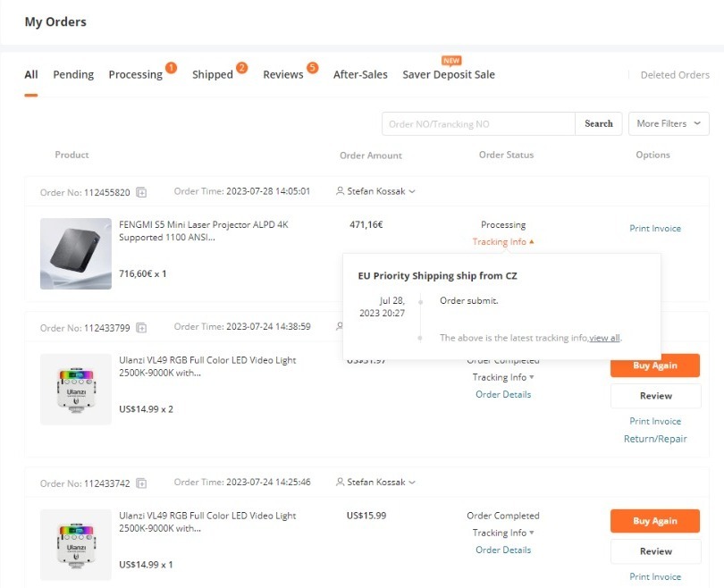724x588 pixels.
Task: Copy order number 112433742 icon
Action: click(141, 483)
